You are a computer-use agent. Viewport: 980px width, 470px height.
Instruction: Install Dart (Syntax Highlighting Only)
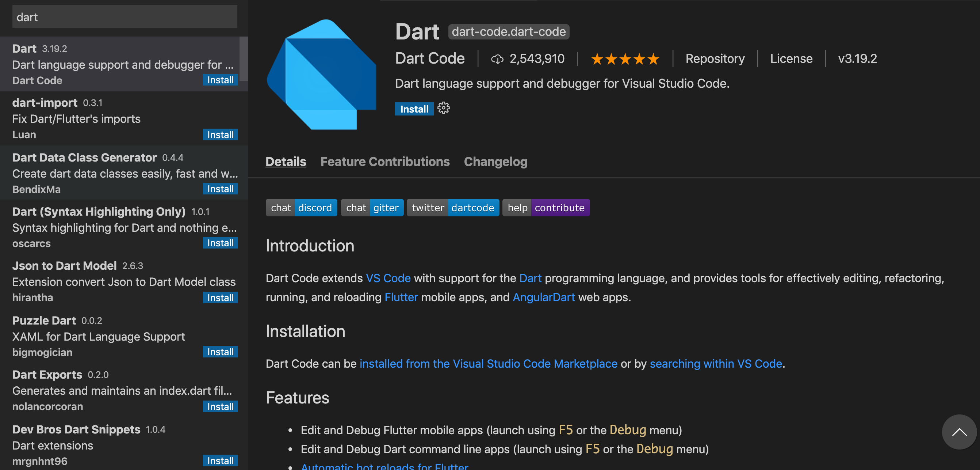[220, 243]
